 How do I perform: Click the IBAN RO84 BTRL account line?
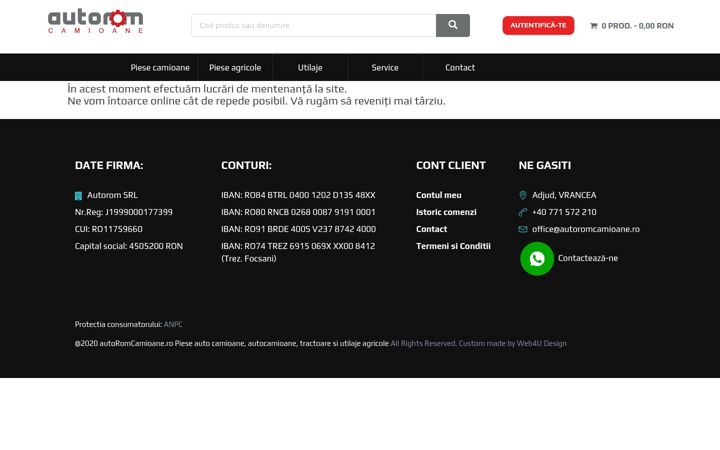[x=298, y=195]
